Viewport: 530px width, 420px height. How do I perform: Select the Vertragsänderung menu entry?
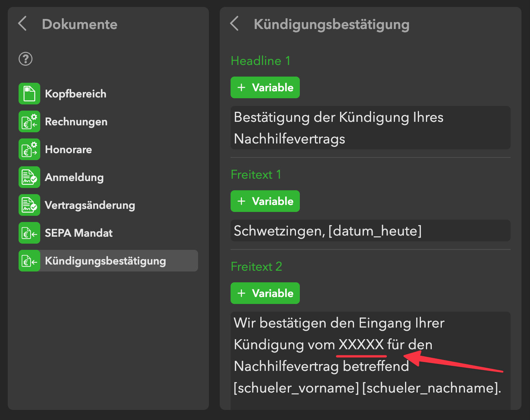[x=90, y=205]
